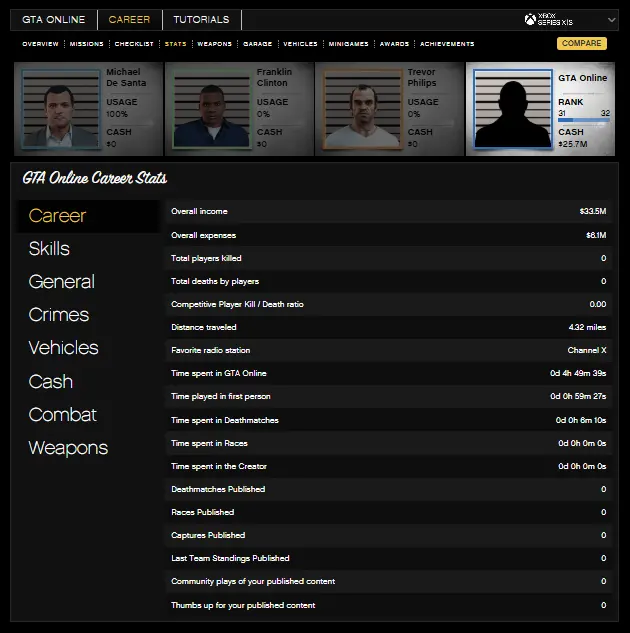Image resolution: width=630 pixels, height=633 pixels.
Task: Click the GTA Online Career Stats heading
Action: pos(95,178)
